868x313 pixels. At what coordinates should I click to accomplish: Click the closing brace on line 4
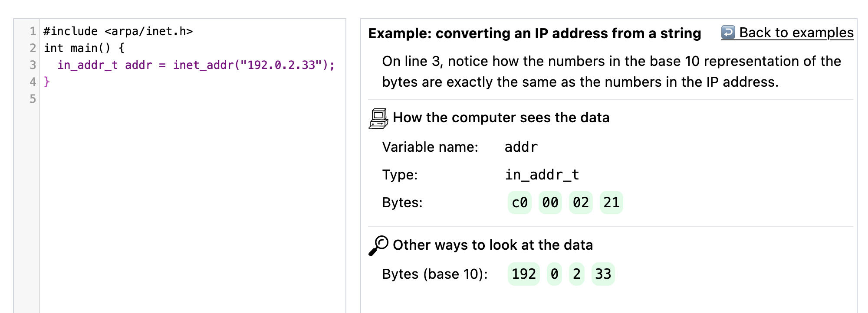[47, 82]
